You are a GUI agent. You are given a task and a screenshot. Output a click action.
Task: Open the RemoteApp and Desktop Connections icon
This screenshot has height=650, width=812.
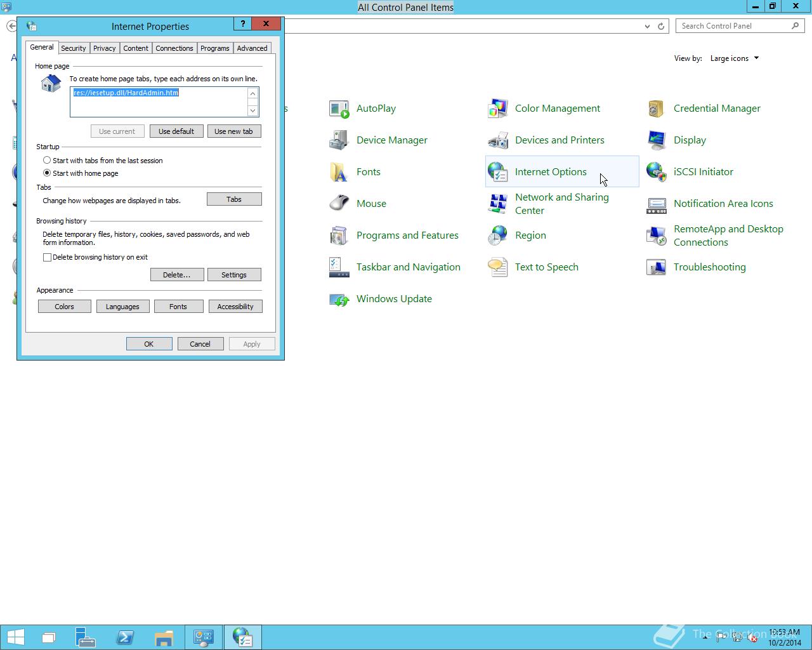tap(657, 235)
